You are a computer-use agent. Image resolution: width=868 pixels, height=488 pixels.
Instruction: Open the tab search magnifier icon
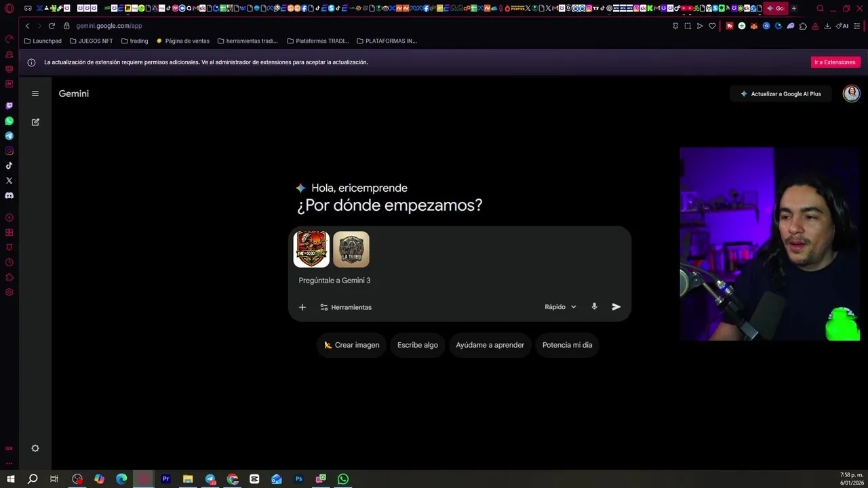820,8
